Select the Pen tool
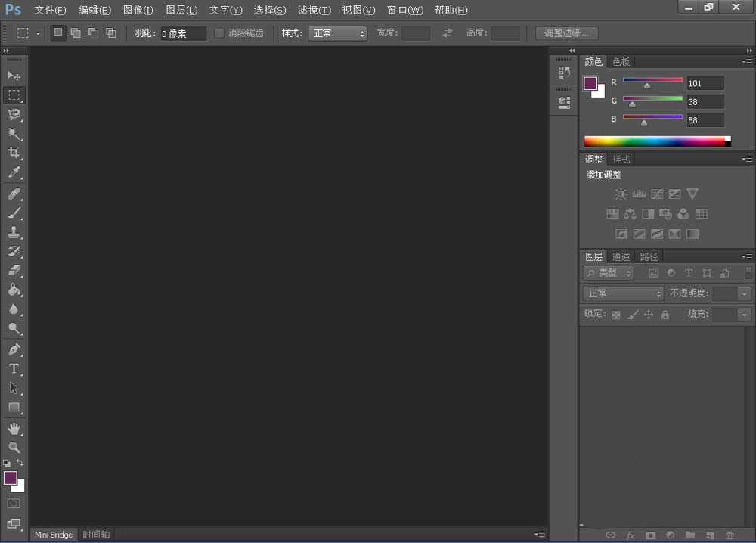Screen dimensions: 756x543 (x=14, y=349)
